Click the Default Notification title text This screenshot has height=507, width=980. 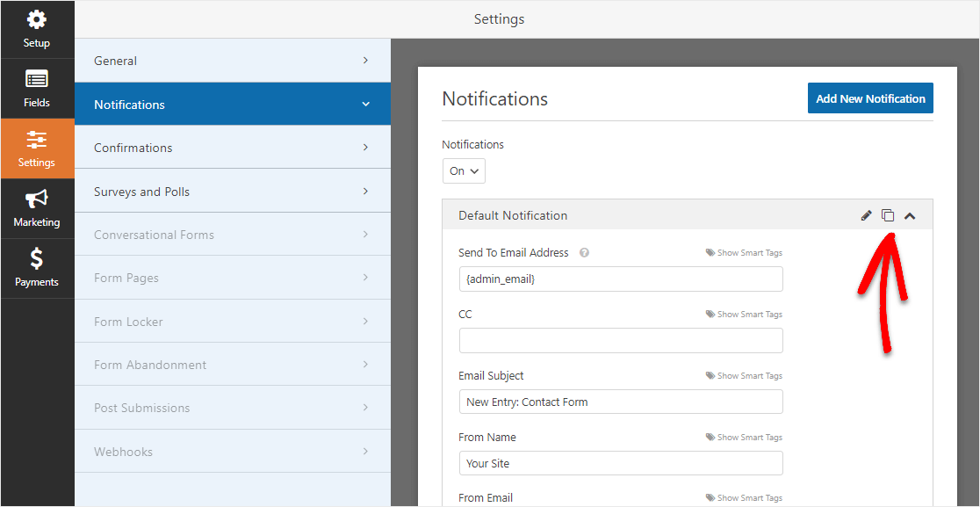coord(513,215)
